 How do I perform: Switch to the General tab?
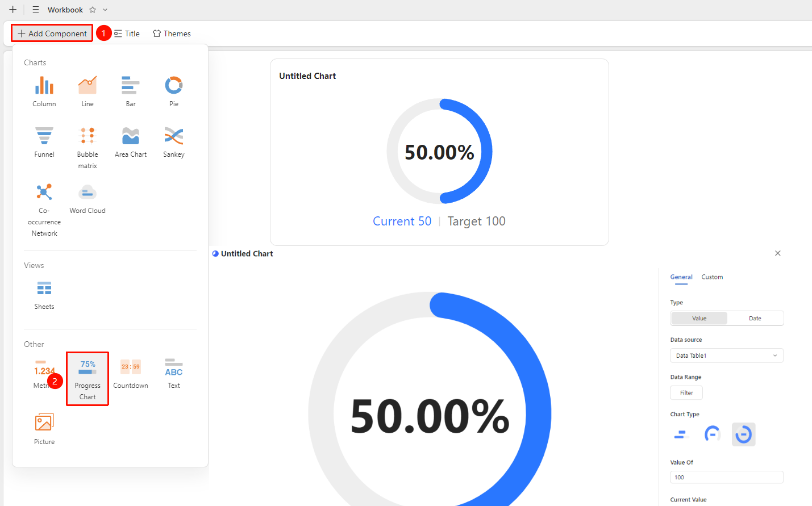click(681, 277)
